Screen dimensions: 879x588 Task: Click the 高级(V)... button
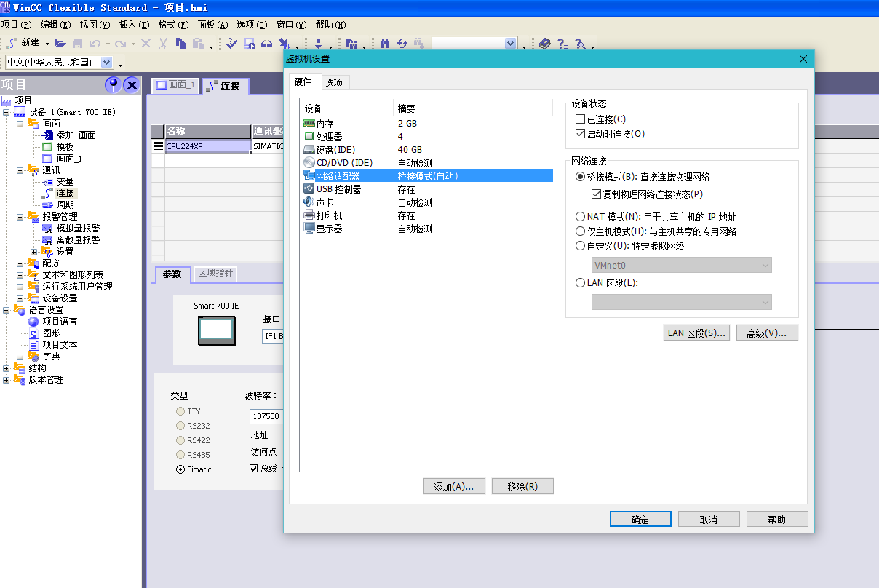click(x=767, y=333)
